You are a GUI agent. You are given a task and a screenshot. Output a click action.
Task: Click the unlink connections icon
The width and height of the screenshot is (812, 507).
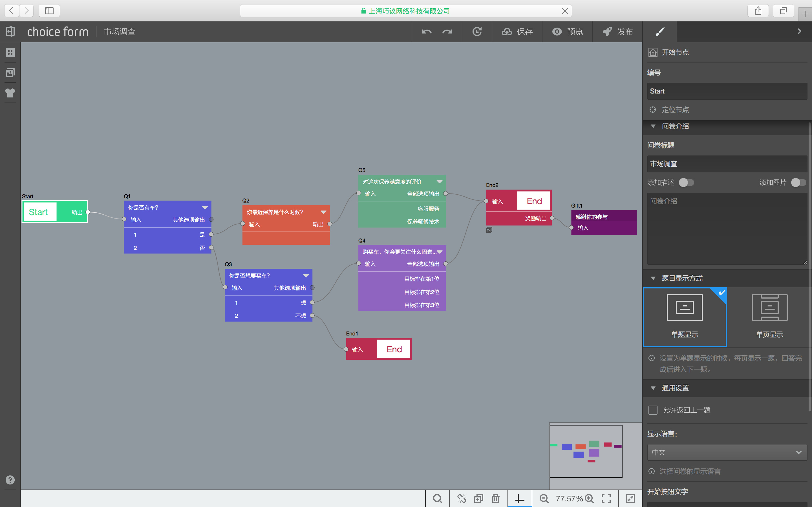[462, 499]
